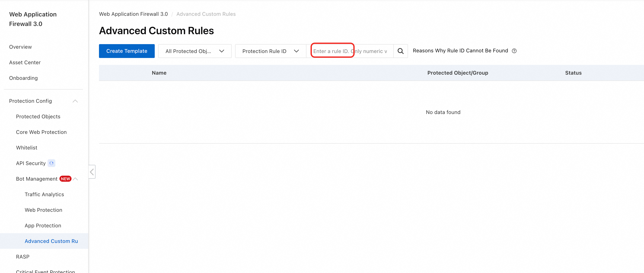Open the Onboarding page
Image resolution: width=644 pixels, height=273 pixels.
tap(24, 78)
